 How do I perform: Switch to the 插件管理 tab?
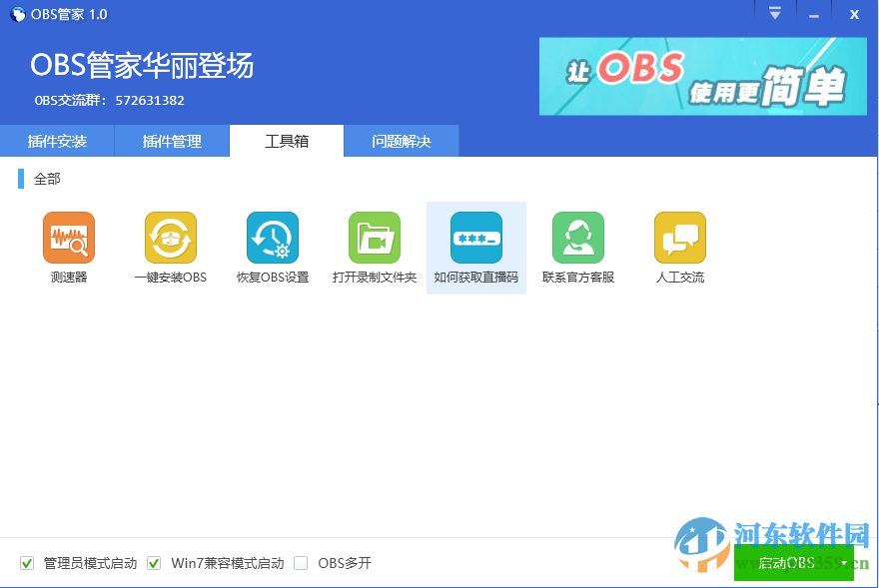(x=172, y=141)
